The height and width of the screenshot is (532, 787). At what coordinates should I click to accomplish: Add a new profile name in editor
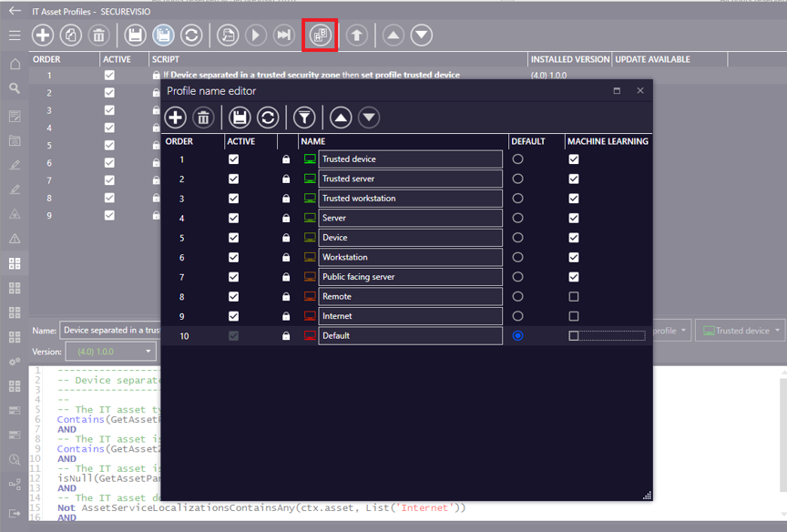pyautogui.click(x=175, y=118)
